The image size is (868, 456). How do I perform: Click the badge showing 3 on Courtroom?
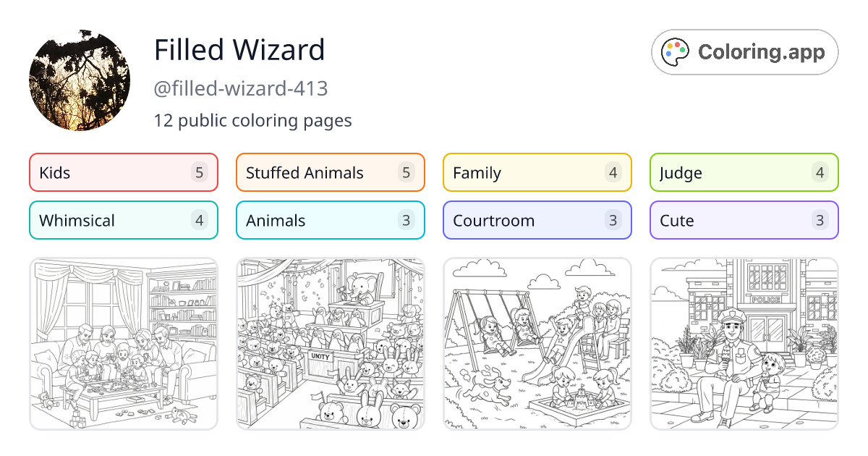(x=613, y=220)
